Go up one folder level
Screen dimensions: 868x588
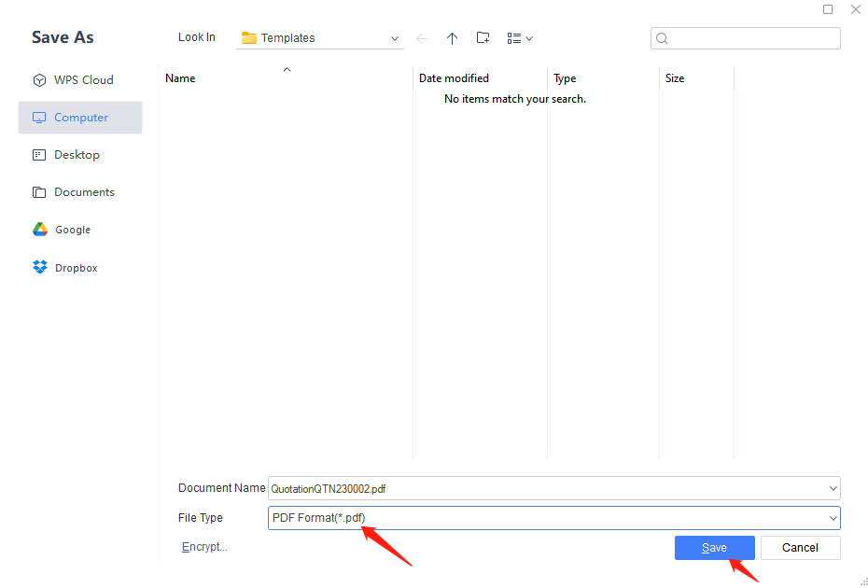453,38
